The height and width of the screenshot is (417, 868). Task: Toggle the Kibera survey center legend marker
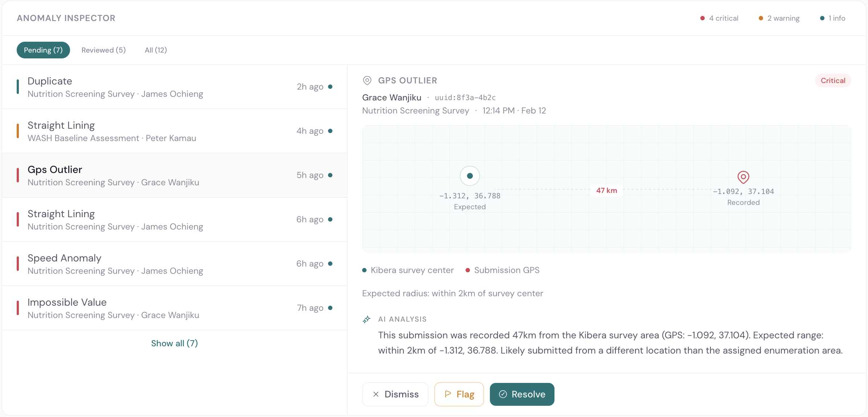pos(364,270)
